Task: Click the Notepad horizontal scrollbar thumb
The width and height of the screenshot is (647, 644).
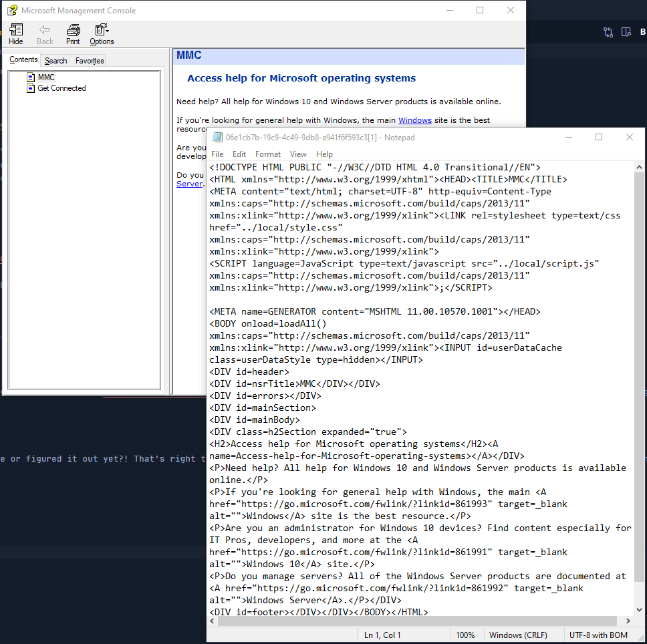Action: (x=417, y=621)
